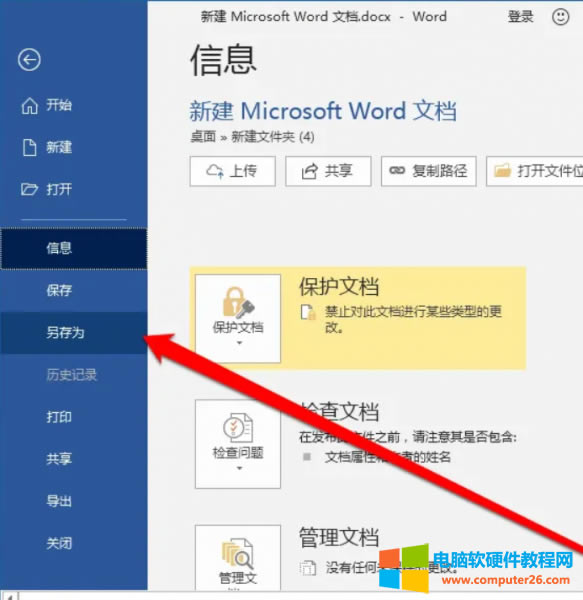The width and height of the screenshot is (583, 600).
Task: Click 保存 to save the document
Action: point(73,290)
